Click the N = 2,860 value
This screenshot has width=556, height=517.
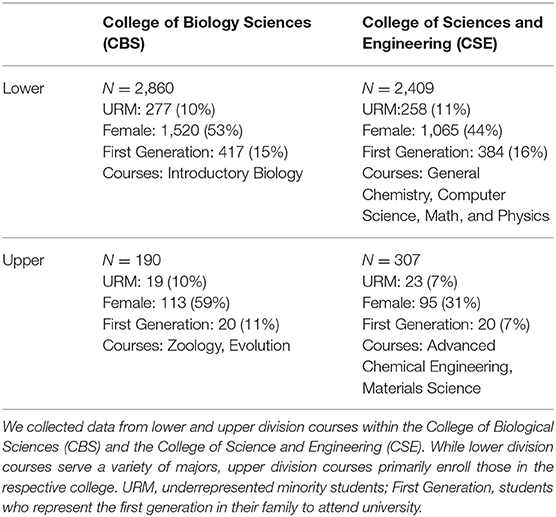pos(138,88)
